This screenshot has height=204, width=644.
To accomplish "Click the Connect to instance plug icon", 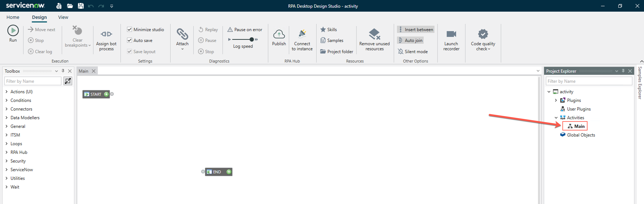I will (302, 34).
